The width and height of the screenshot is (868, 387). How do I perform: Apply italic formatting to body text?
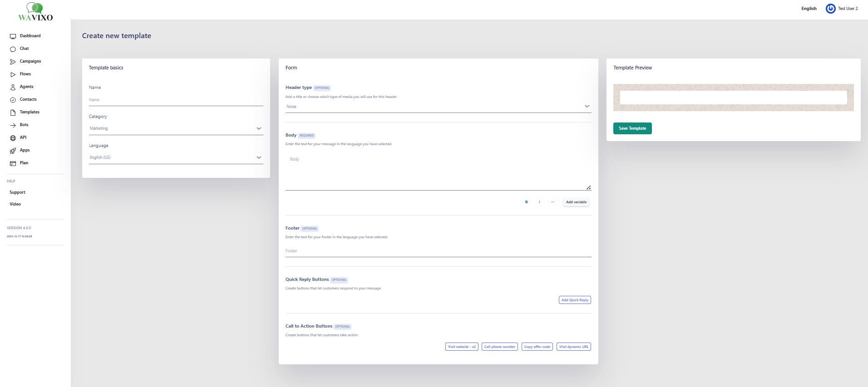539,202
